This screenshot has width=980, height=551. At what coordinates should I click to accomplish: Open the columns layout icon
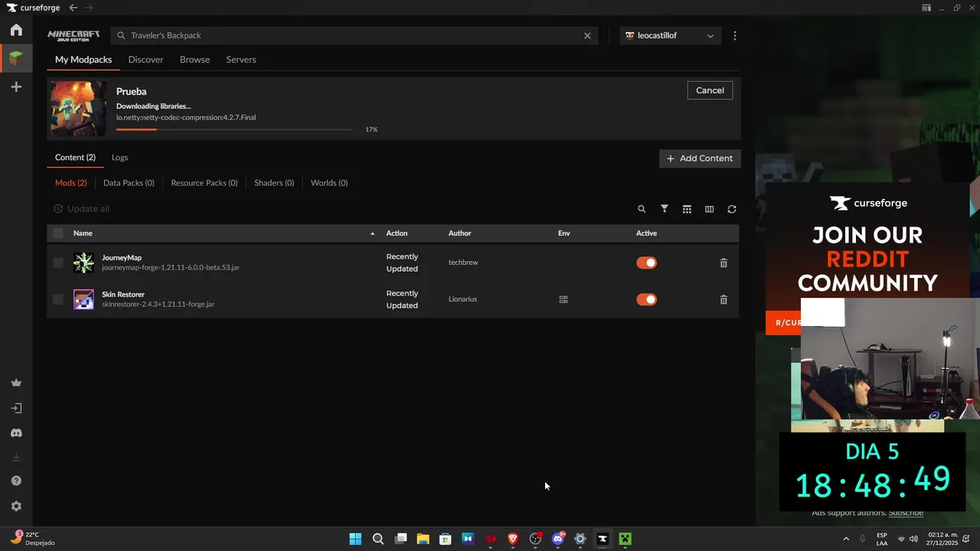point(709,209)
